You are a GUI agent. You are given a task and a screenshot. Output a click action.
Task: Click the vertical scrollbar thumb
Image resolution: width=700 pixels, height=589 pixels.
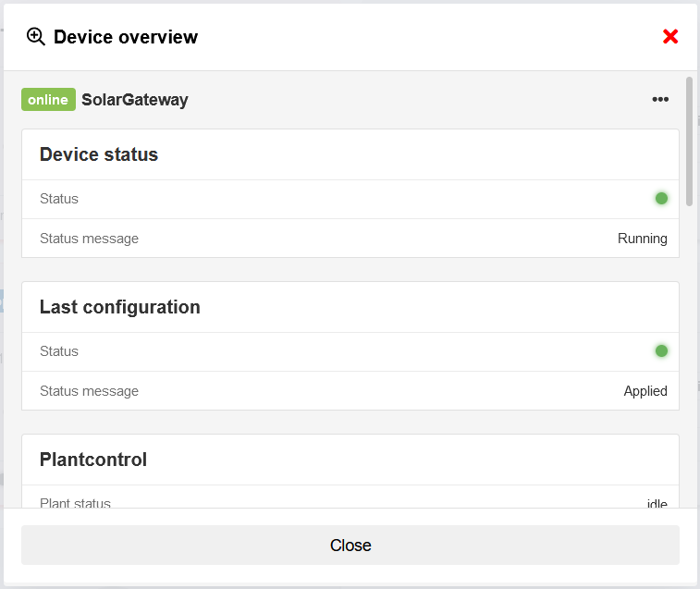[690, 141]
